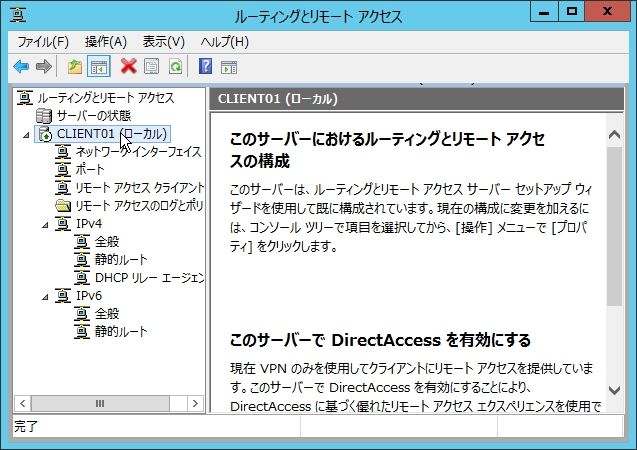637x450 pixels.
Task: Click heading このサーバーで DirectAccess を有効にする
Action: [x=380, y=340]
